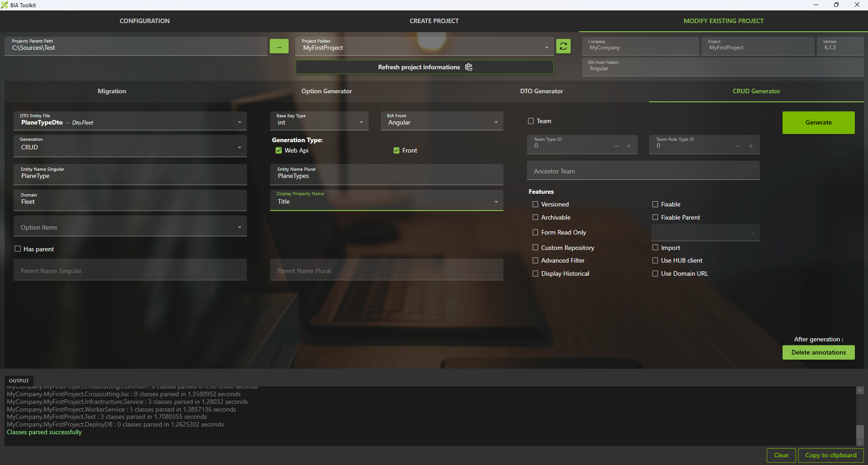
Task: Enable the Archivable feature
Action: click(x=536, y=217)
